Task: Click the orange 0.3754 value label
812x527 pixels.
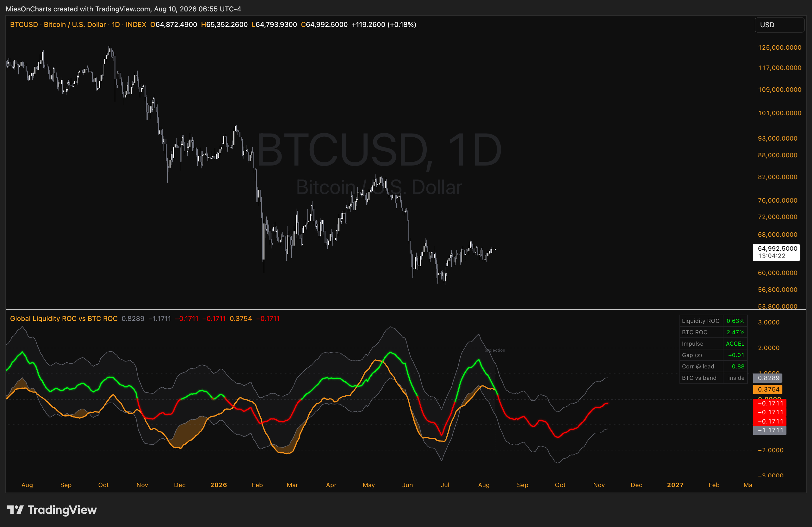Action: (x=768, y=389)
